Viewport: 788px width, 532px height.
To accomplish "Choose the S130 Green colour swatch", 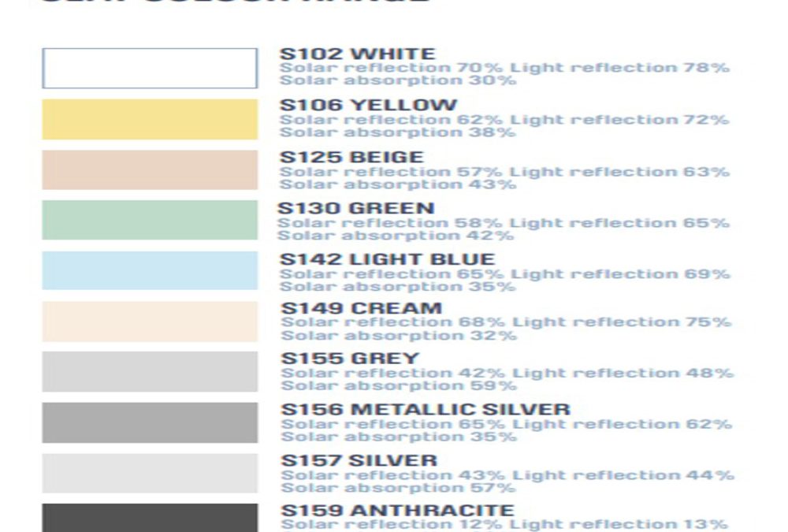I will point(150,220).
